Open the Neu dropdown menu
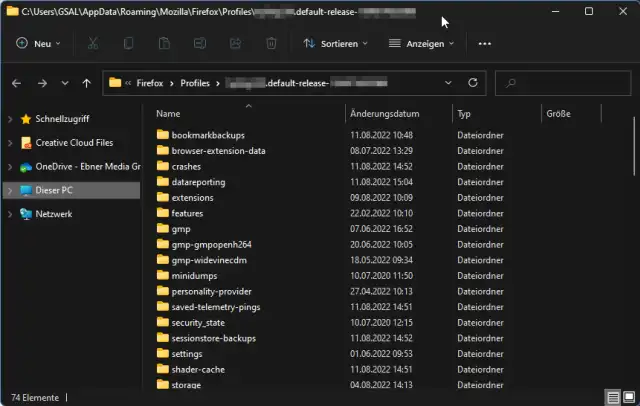 (38, 44)
